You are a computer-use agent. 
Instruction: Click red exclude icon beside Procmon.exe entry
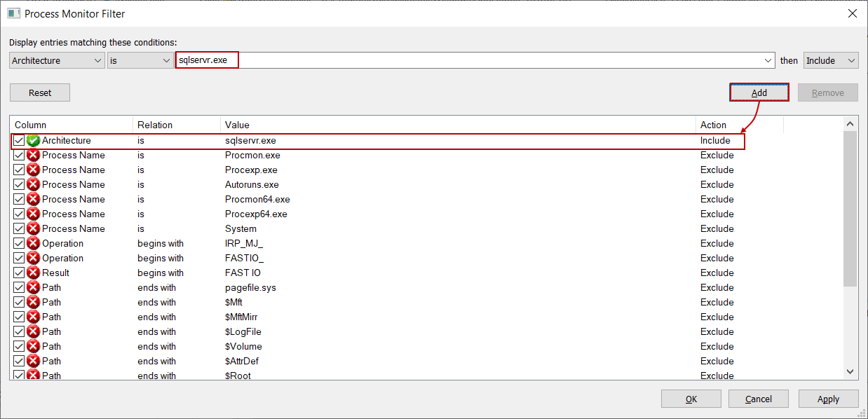(33, 156)
